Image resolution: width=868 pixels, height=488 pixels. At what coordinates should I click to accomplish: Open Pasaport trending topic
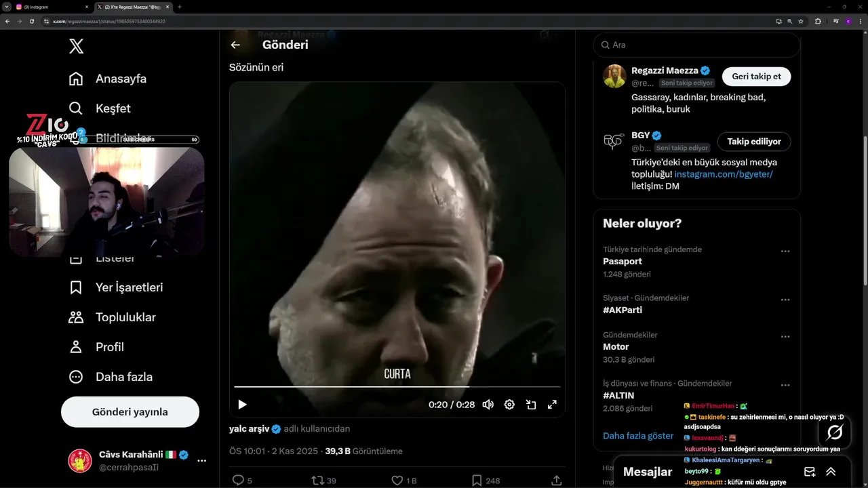click(623, 261)
